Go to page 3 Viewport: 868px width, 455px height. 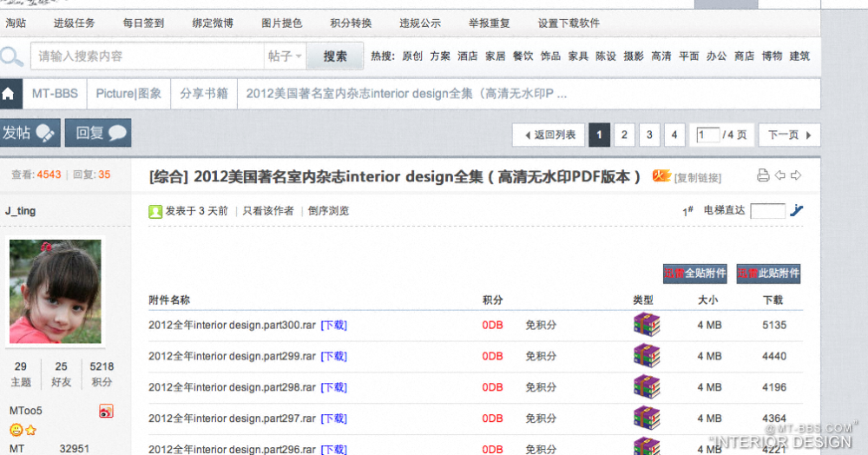click(x=649, y=135)
